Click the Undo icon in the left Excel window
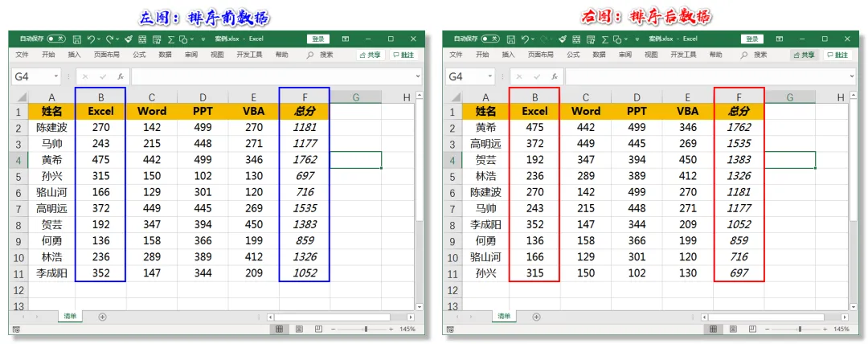Viewport: 868px width, 344px height. click(x=92, y=39)
